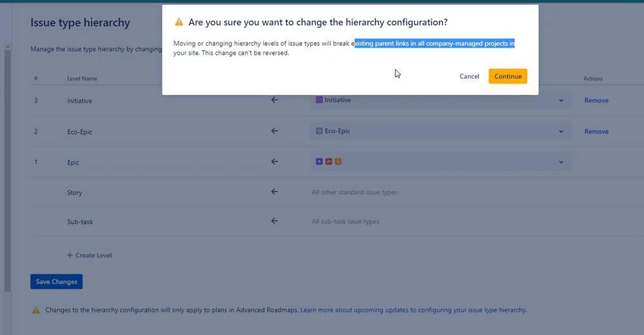
Task: Click the arrow icon in the Eco-Epic row
Action: tap(275, 131)
